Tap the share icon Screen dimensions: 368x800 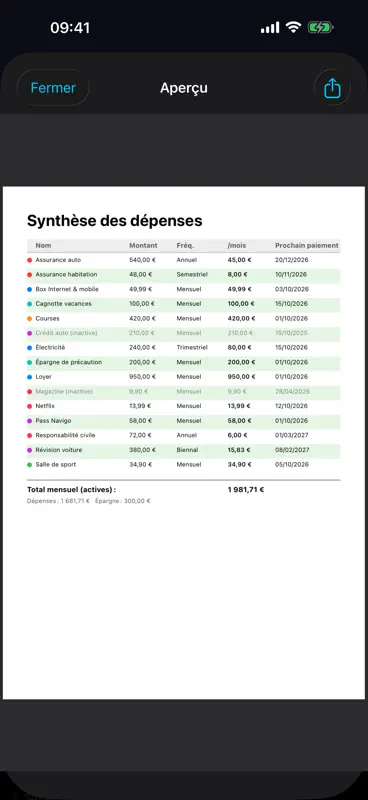[332, 88]
